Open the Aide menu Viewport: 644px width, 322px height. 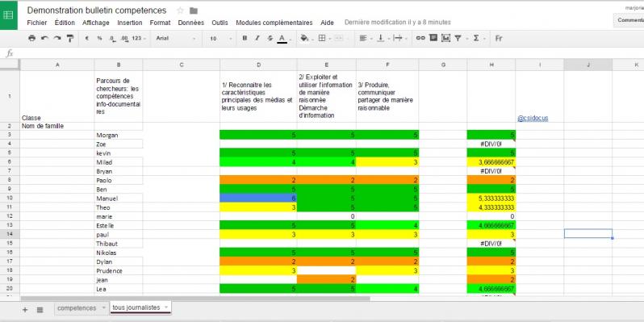(328, 23)
